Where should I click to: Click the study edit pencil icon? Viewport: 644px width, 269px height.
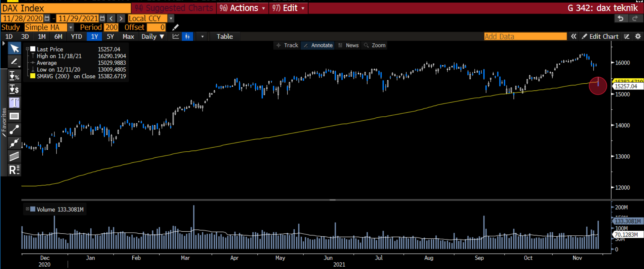[175, 27]
